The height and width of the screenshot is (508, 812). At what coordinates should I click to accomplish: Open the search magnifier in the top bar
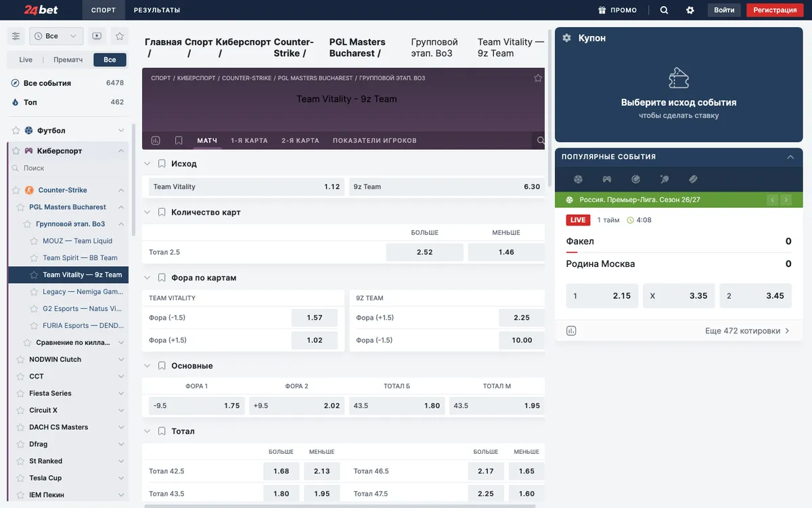click(664, 10)
